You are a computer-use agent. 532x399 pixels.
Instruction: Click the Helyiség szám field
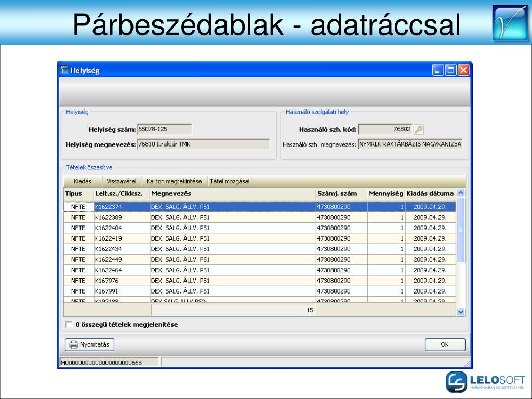click(165, 129)
